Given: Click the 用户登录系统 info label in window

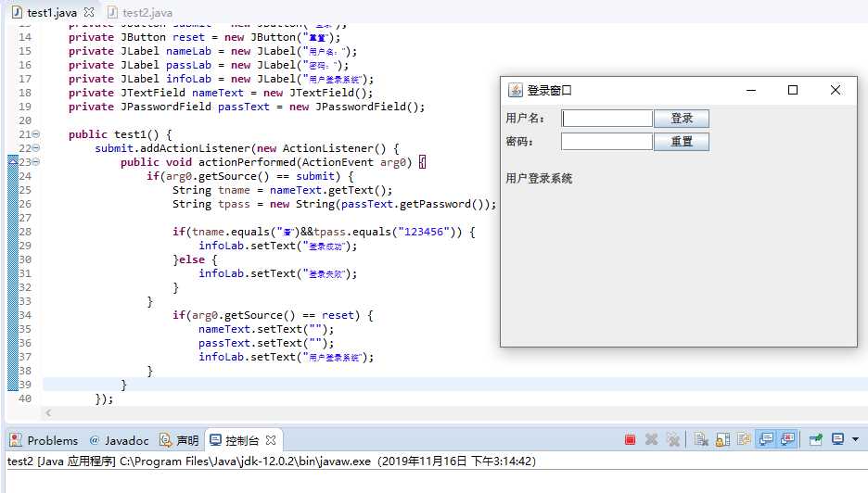Looking at the screenshot, I should click(539, 178).
